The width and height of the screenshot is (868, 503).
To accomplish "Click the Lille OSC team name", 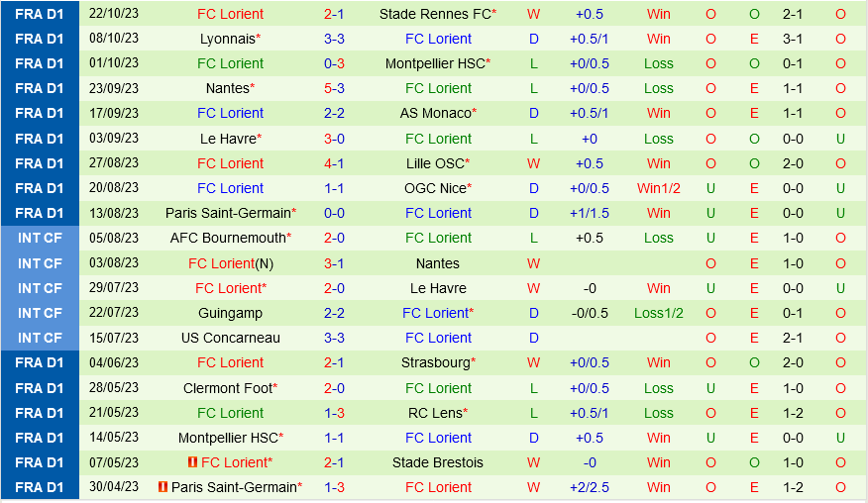I will click(435, 163).
